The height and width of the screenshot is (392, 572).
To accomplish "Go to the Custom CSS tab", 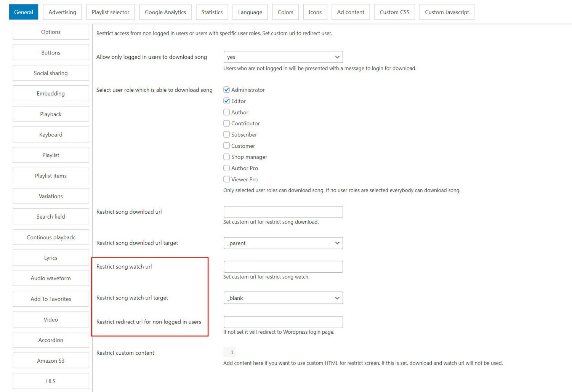I will (394, 12).
